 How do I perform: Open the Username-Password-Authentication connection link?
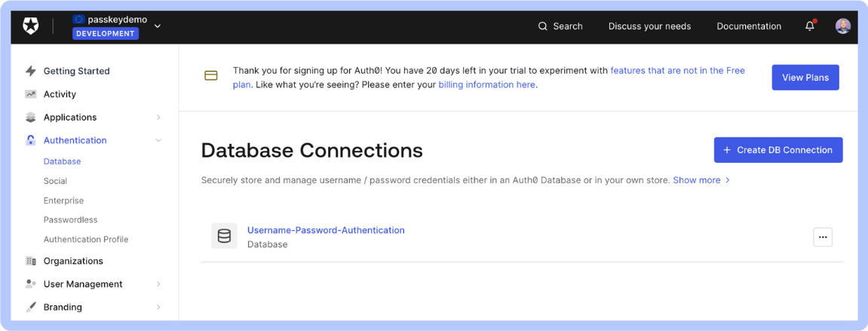326,230
